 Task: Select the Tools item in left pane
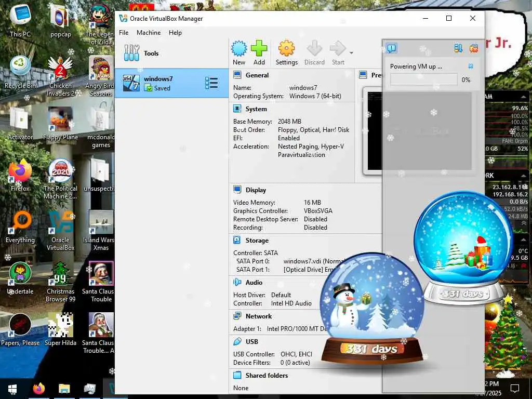pos(171,54)
